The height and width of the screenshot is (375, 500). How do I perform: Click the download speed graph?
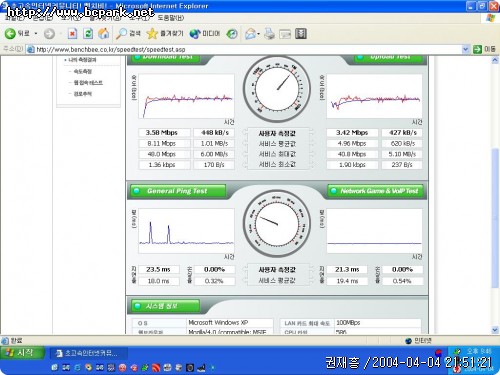pos(186,96)
